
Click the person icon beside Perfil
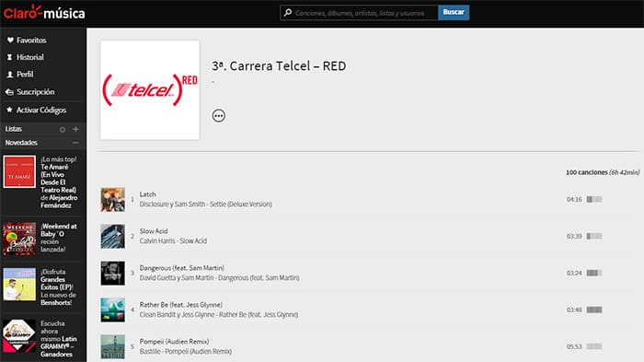[10, 75]
